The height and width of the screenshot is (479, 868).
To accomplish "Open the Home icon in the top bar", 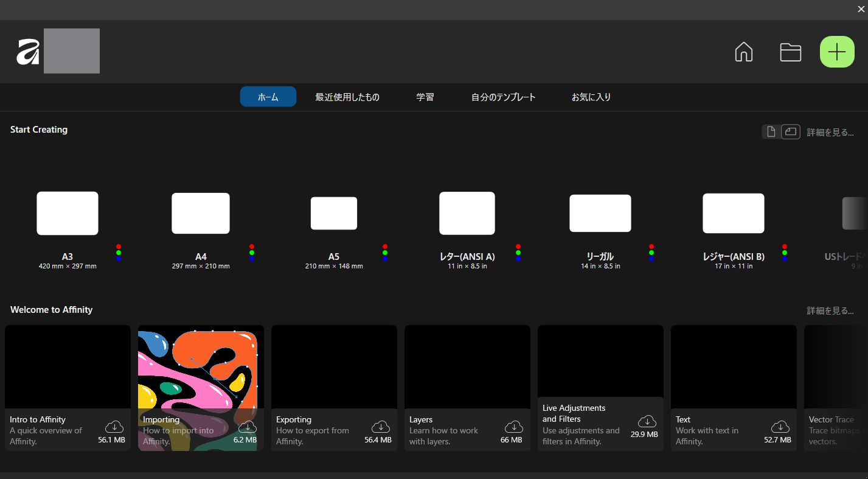I will point(743,52).
